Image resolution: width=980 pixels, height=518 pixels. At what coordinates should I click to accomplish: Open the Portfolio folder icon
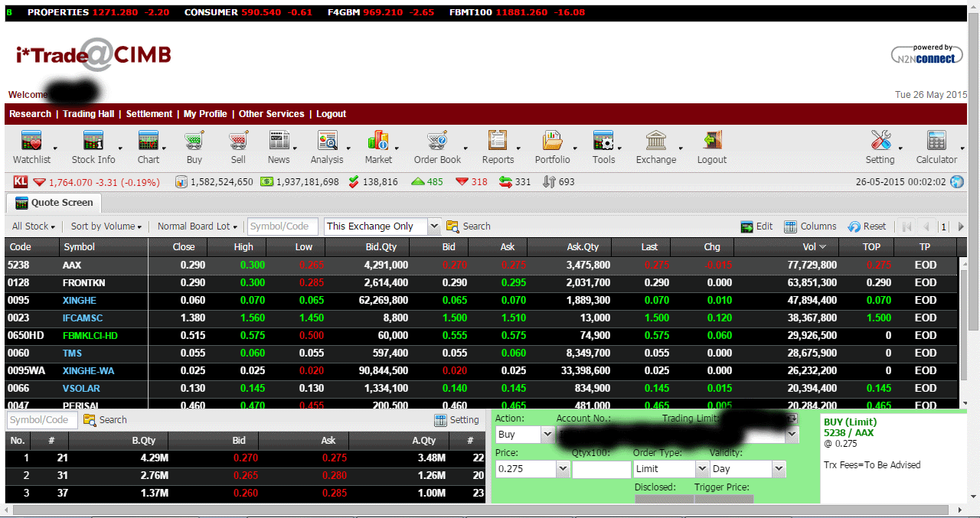pos(552,142)
